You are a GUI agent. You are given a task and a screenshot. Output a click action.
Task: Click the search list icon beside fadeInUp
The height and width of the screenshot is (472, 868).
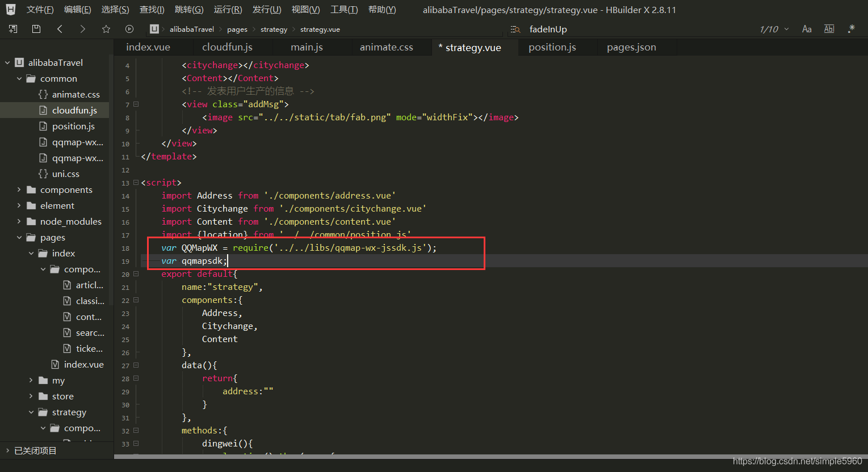(515, 29)
